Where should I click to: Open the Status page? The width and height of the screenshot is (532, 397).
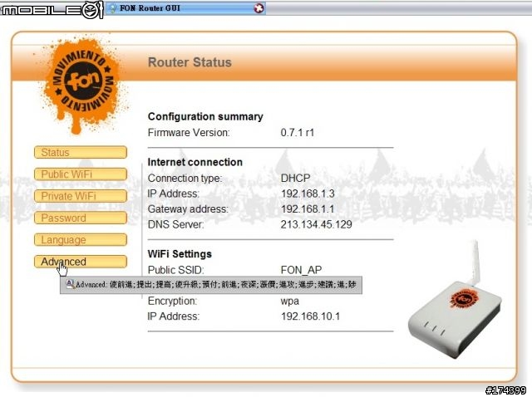pos(81,152)
